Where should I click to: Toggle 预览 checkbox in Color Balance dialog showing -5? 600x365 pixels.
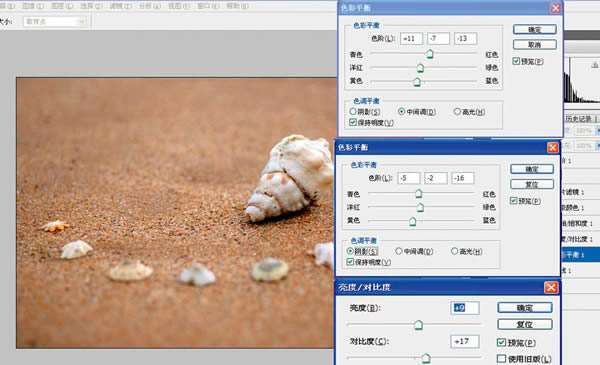coord(514,200)
